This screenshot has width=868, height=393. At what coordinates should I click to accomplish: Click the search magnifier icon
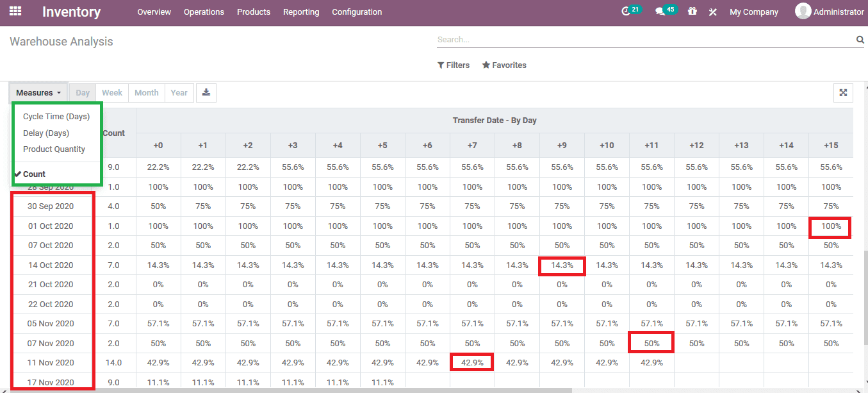coord(860,40)
